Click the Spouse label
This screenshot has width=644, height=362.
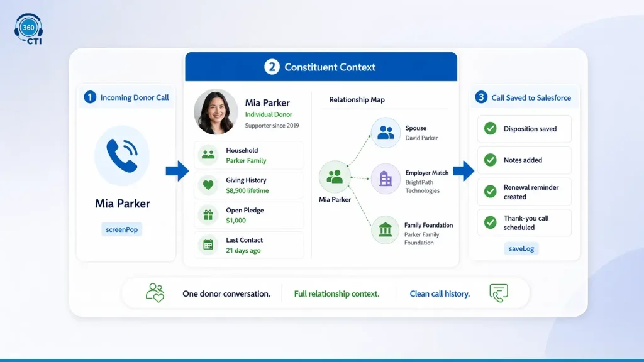pos(416,128)
